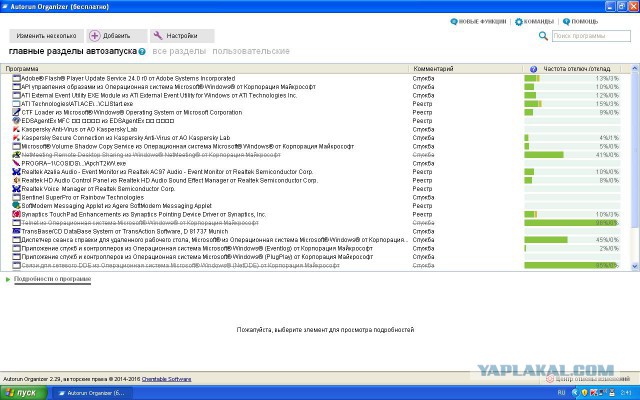Open the Chemtable Software link
This screenshot has width=640, height=400.
[x=167, y=379]
